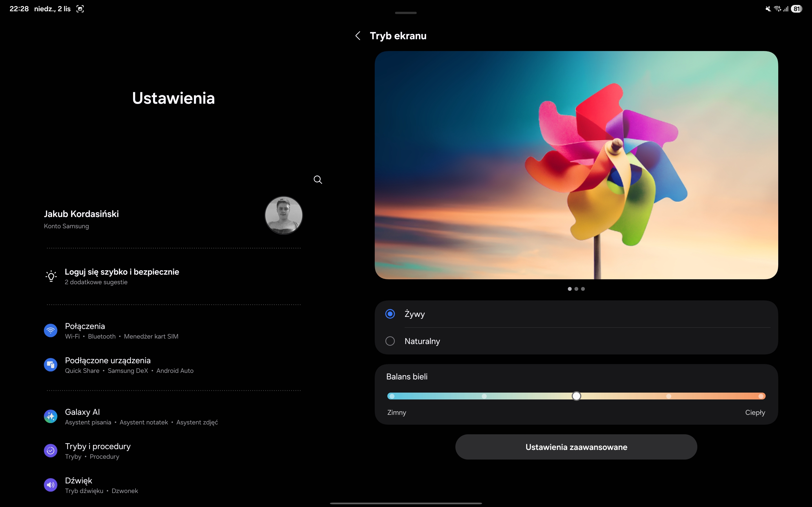Open the Jakub Kordasiński profile photo
This screenshot has width=812, height=507.
click(x=284, y=215)
